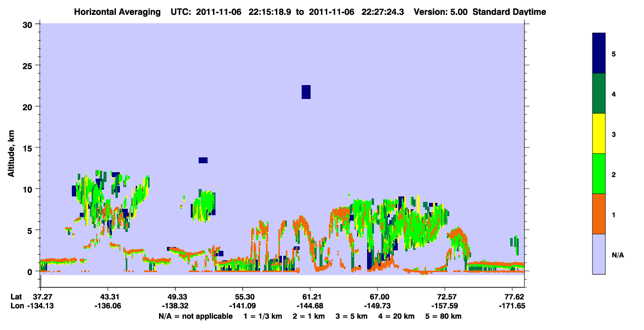Click the longitude value -171.65

click(512, 306)
